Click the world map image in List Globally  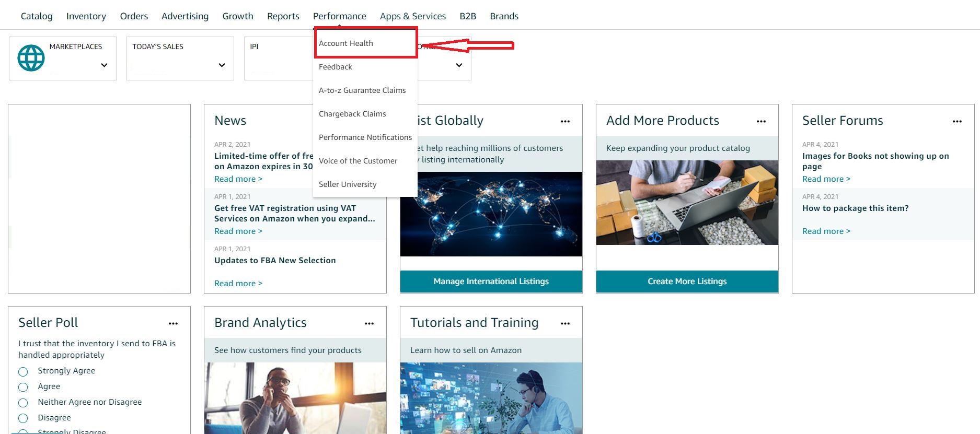tap(491, 214)
